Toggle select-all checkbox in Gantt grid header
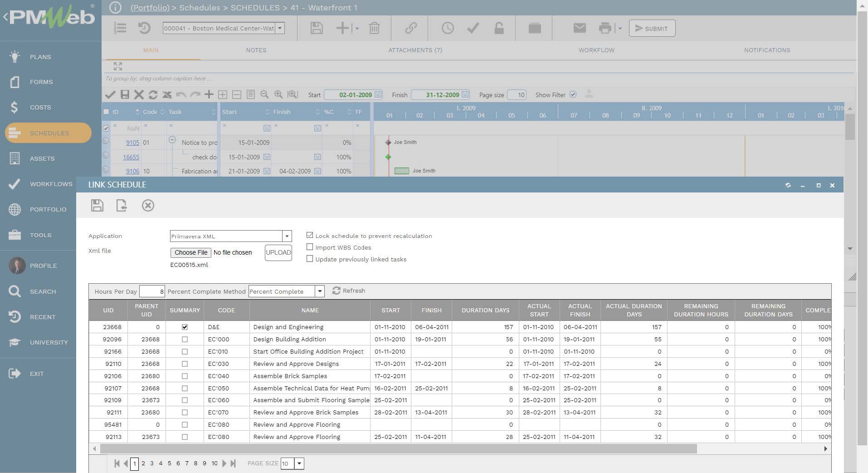This screenshot has width=868, height=473. click(x=106, y=112)
